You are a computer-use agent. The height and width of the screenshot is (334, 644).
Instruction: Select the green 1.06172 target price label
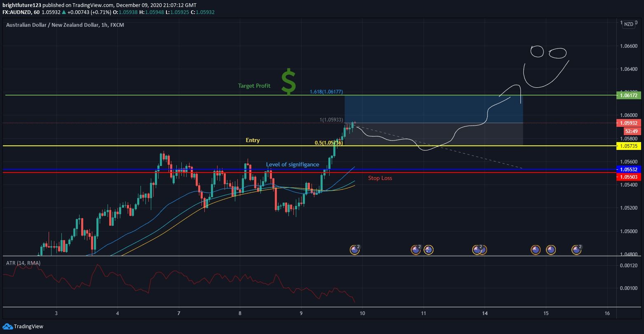pos(629,95)
